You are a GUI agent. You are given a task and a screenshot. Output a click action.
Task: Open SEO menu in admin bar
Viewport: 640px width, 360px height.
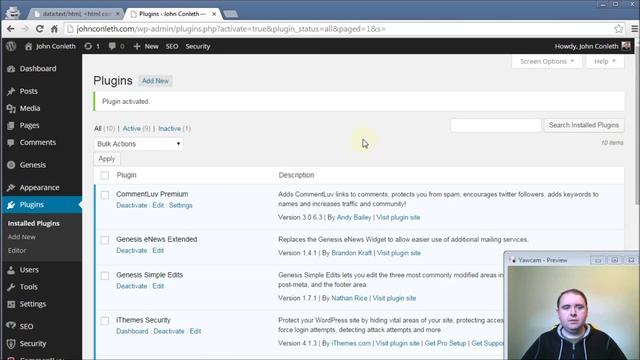172,46
